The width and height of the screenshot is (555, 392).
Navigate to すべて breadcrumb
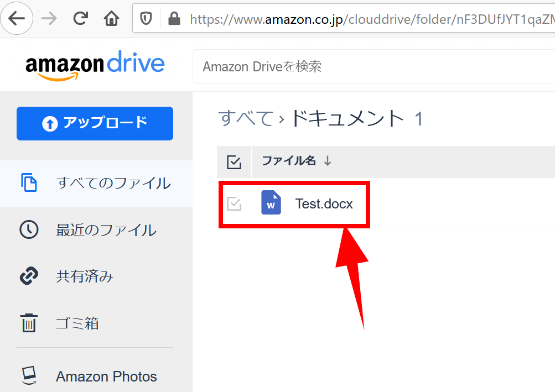pyautogui.click(x=246, y=118)
